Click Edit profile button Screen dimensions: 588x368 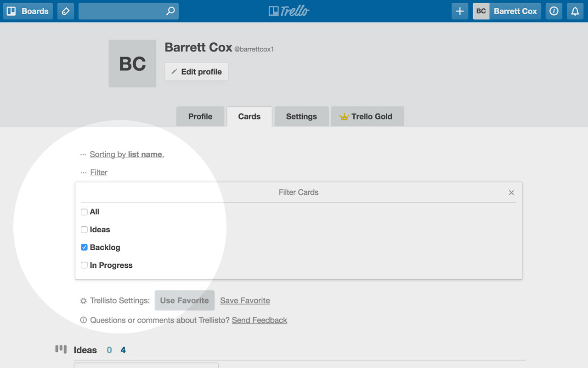tap(197, 72)
